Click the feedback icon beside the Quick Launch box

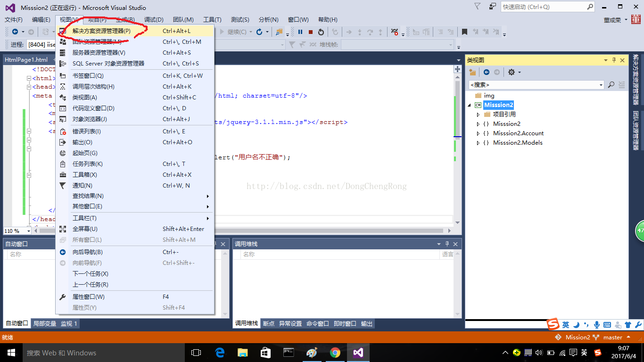point(493,7)
